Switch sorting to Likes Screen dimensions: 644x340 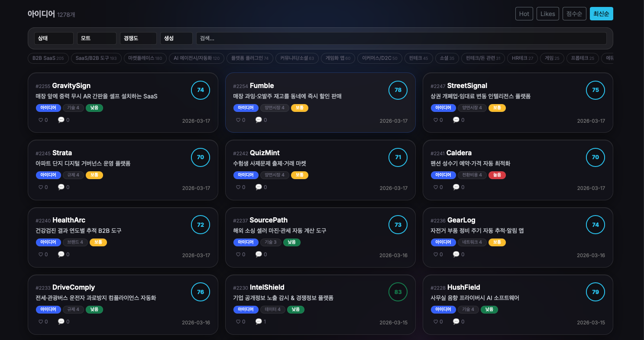(x=548, y=14)
